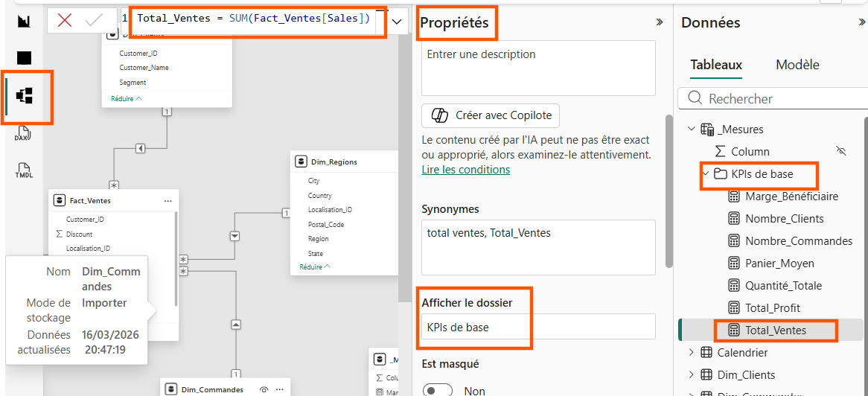Expand the Calendrier table node
This screenshot has width=868, height=396.
pyautogui.click(x=691, y=351)
